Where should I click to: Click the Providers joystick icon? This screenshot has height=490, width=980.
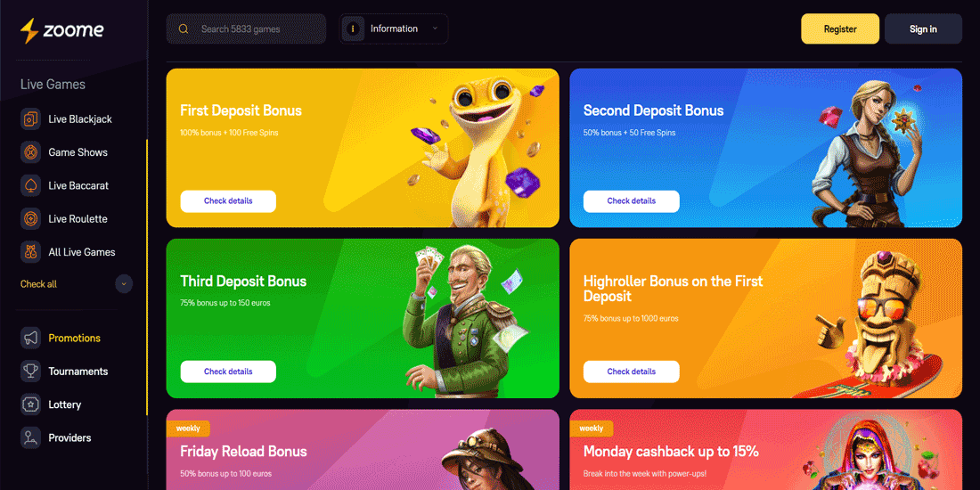coord(30,437)
